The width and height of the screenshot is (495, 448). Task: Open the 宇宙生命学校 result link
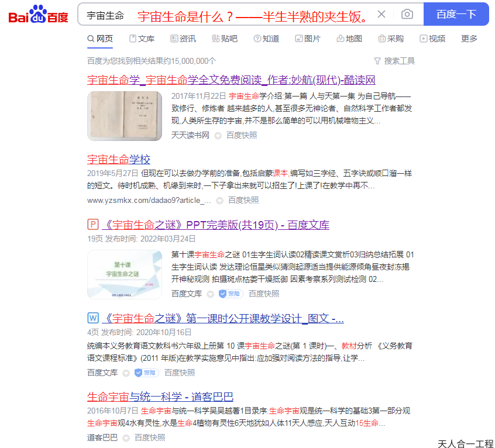point(119,160)
